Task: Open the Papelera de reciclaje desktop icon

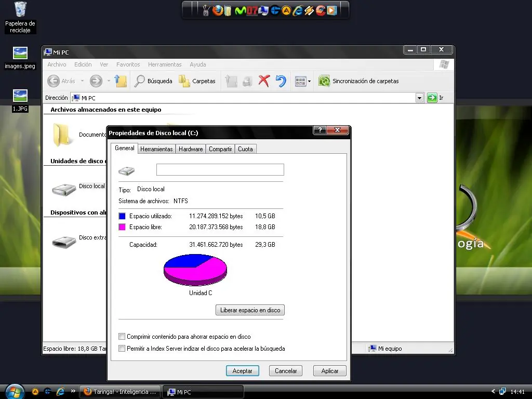Action: [20, 17]
